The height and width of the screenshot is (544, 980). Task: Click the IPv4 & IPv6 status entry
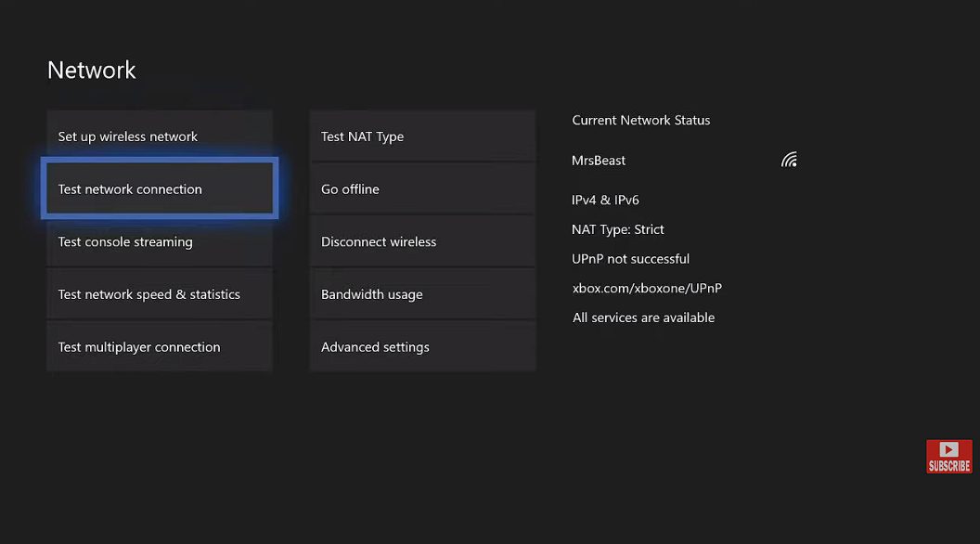click(605, 200)
